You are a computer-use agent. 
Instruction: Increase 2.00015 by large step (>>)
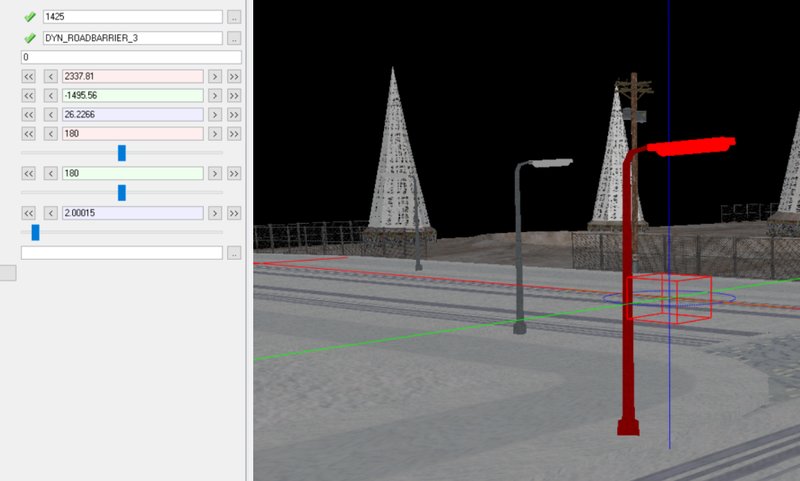[x=234, y=213]
